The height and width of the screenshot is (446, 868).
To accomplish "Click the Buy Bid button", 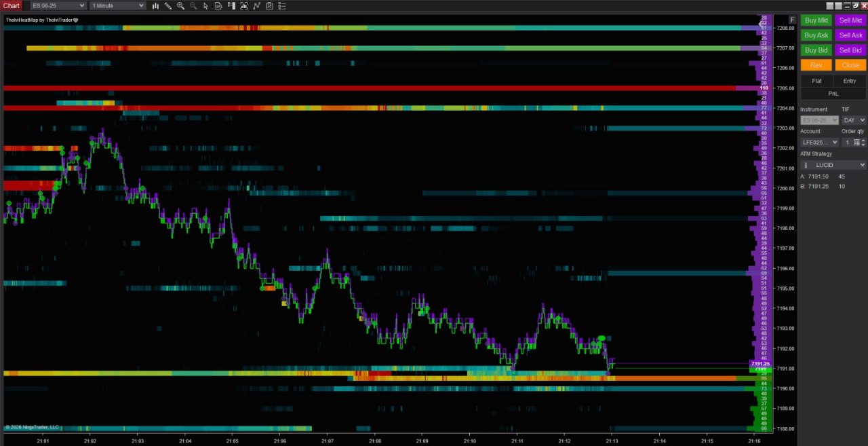I will tap(816, 50).
